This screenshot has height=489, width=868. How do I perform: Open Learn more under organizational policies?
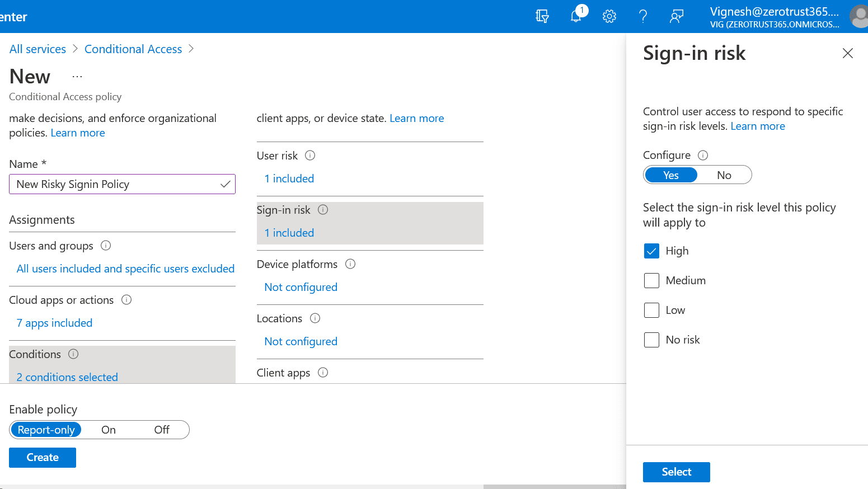78,133
